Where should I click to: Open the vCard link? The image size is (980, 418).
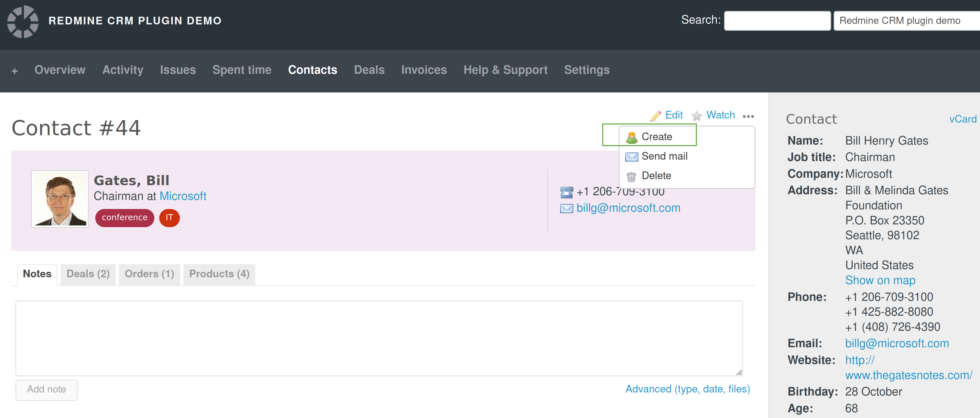point(963,119)
